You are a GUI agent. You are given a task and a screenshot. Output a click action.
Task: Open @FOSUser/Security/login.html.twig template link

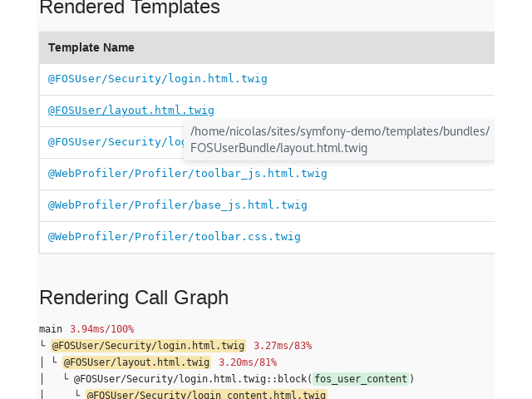[x=158, y=79]
